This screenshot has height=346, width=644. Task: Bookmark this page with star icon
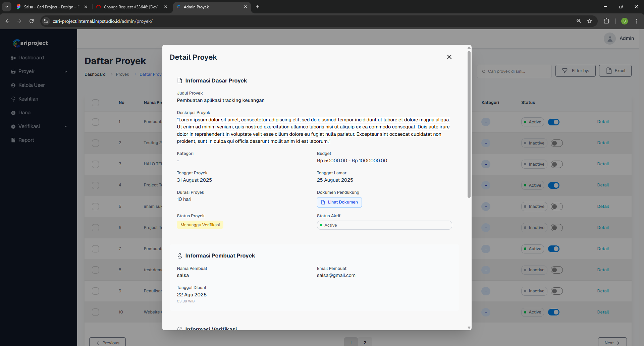pyautogui.click(x=590, y=21)
